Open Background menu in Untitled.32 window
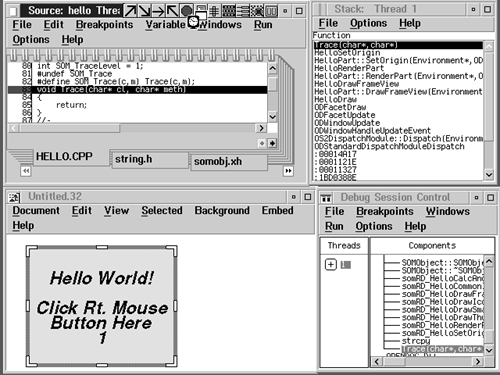This screenshot has height=375, width=500. click(222, 211)
